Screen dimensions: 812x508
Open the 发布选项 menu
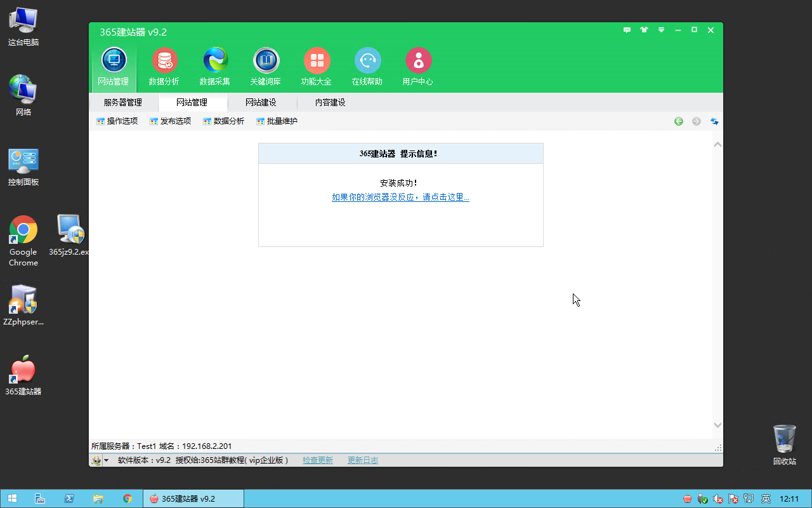[171, 121]
